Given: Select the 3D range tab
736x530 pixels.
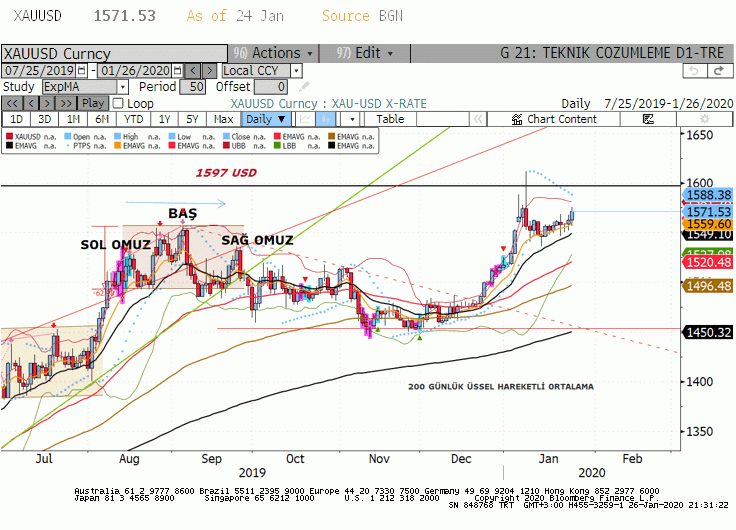Looking at the screenshot, I should [x=45, y=119].
